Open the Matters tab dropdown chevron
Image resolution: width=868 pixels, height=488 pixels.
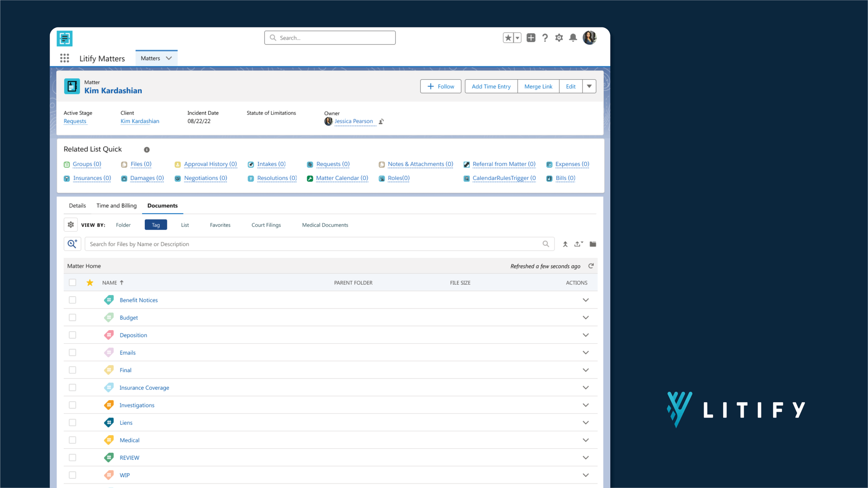tap(169, 58)
